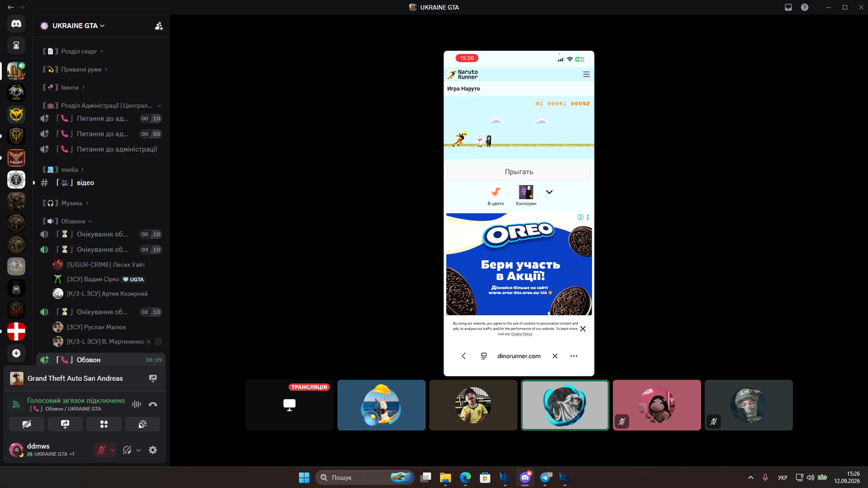Open Windows Start menu

(x=304, y=477)
